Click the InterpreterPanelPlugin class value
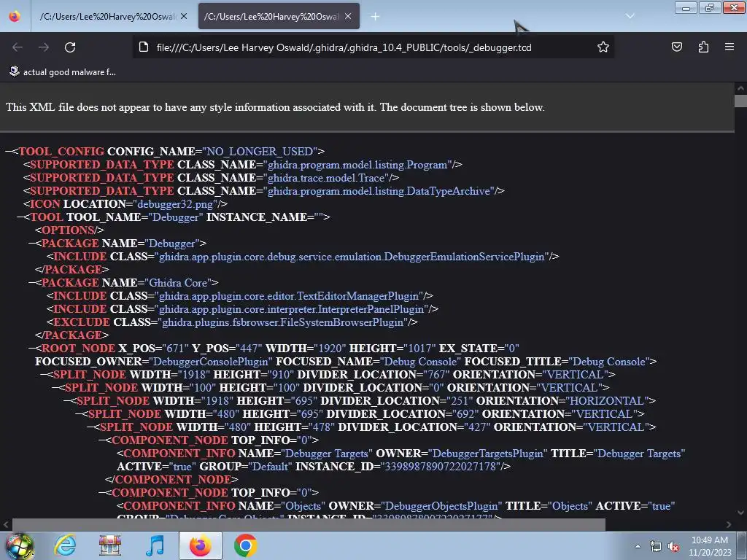 (x=292, y=309)
